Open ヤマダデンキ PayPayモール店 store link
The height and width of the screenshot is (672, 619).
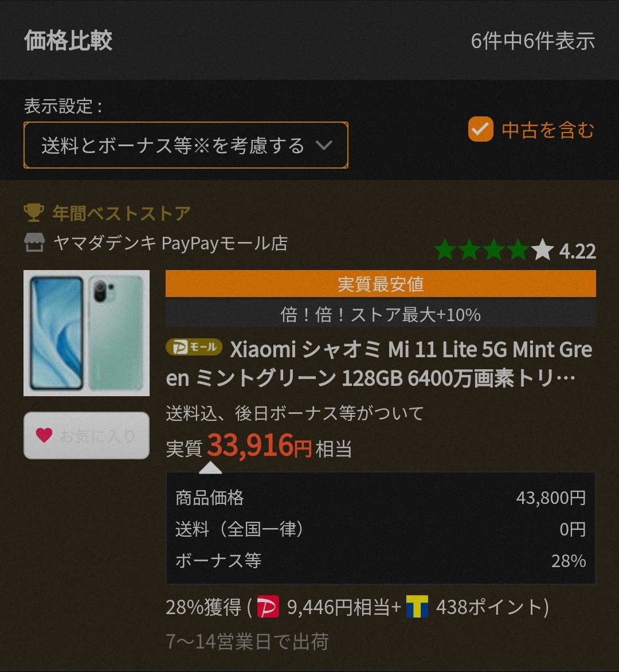click(170, 243)
